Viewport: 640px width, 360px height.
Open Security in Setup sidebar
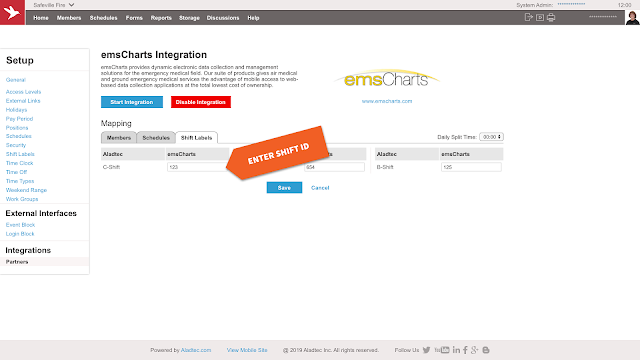tap(16, 145)
